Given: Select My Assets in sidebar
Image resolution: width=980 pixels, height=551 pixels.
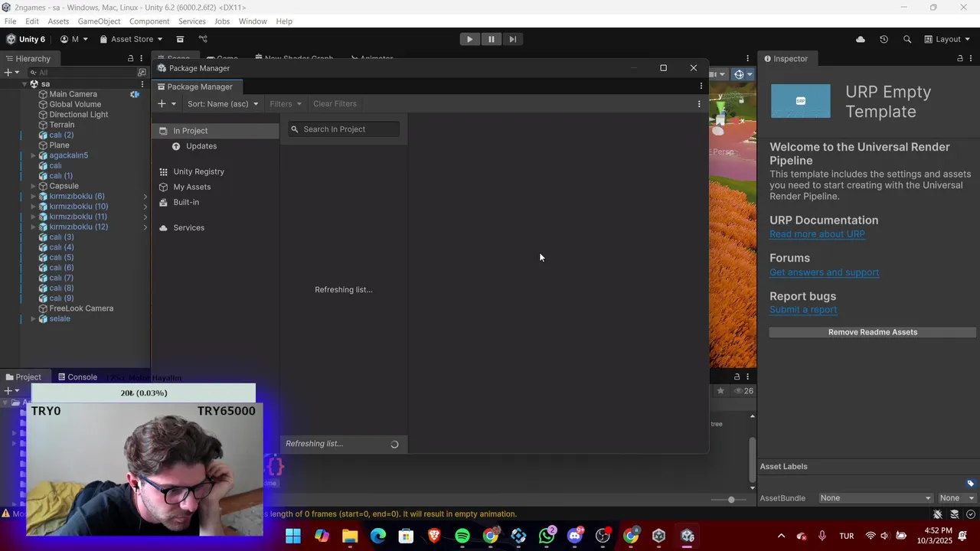Looking at the screenshot, I should 216,187.
